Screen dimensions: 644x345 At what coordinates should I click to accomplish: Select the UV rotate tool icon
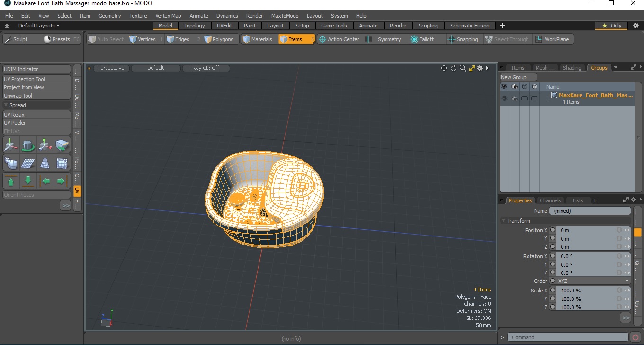pyautogui.click(x=28, y=145)
